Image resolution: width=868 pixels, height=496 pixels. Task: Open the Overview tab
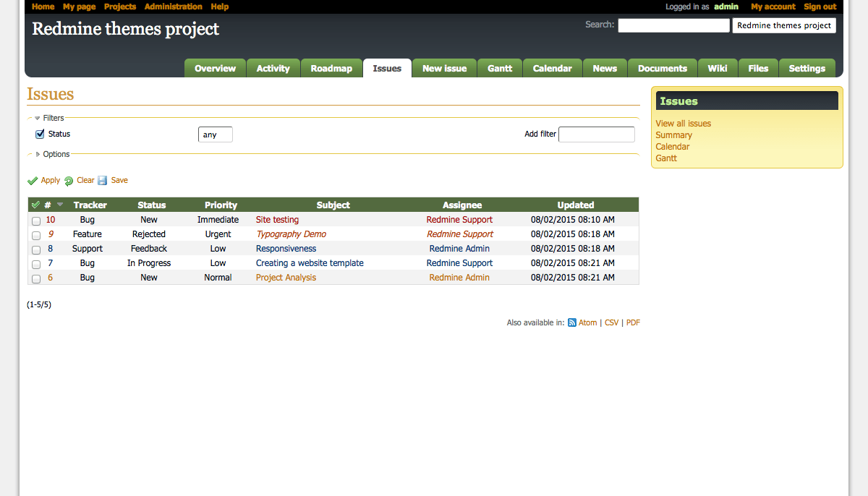click(215, 68)
